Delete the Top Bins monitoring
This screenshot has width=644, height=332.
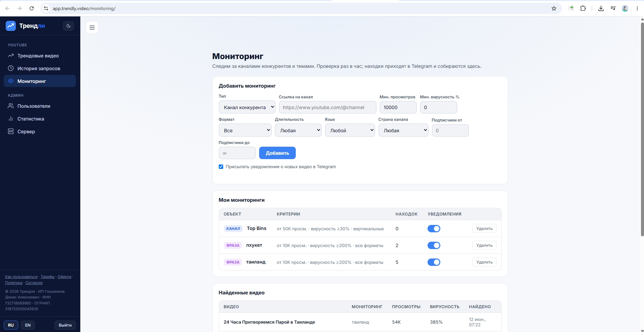click(484, 229)
